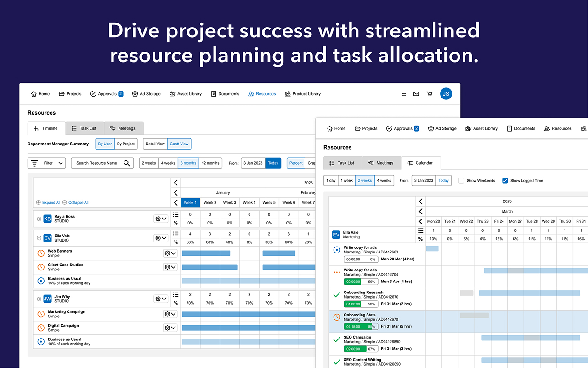The image size is (588, 368).
Task: Collapse the Ella Vale row
Action: point(39,238)
